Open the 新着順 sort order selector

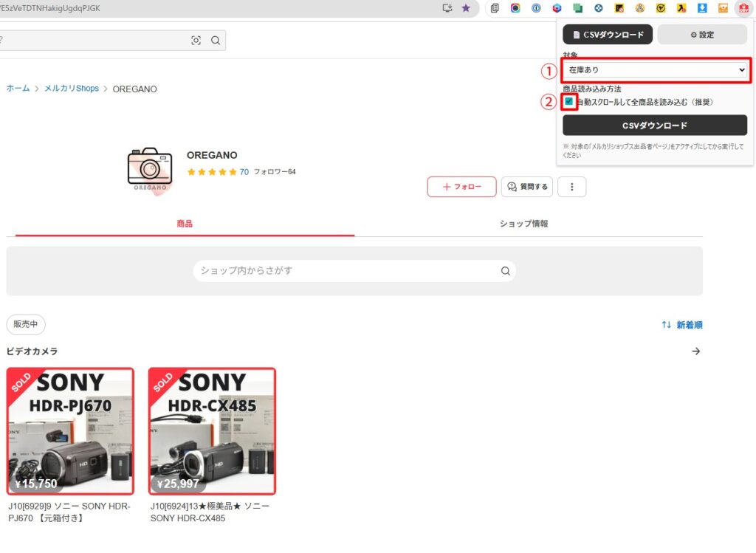[681, 325]
